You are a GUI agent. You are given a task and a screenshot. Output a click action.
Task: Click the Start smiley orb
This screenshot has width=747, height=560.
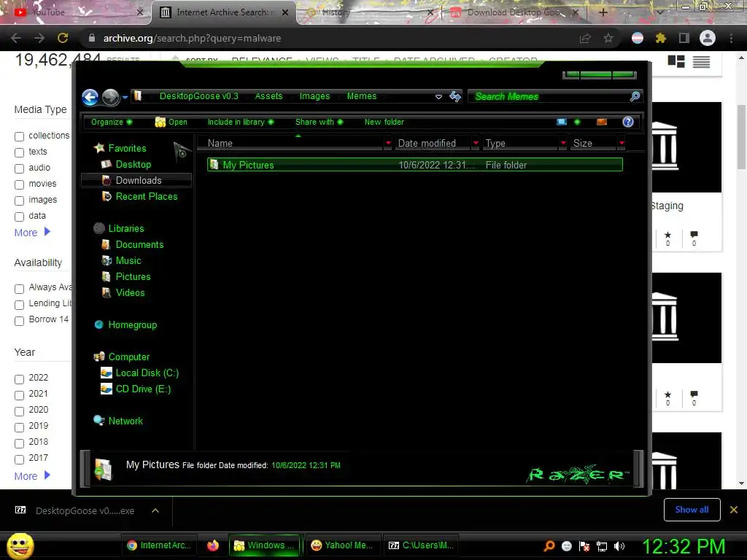[20, 545]
